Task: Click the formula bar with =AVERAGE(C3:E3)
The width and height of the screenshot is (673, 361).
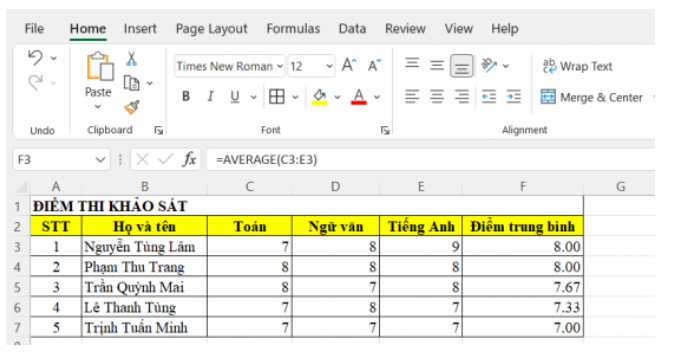Action: pyautogui.click(x=430, y=160)
